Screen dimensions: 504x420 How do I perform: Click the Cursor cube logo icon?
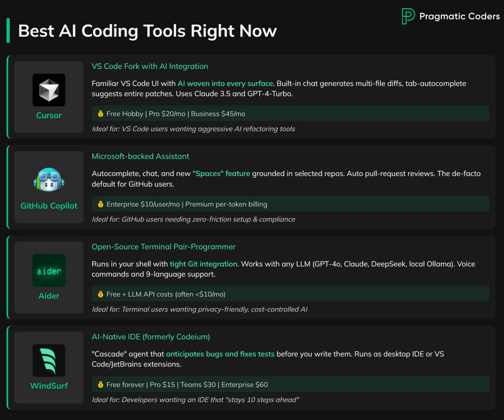[x=49, y=90]
